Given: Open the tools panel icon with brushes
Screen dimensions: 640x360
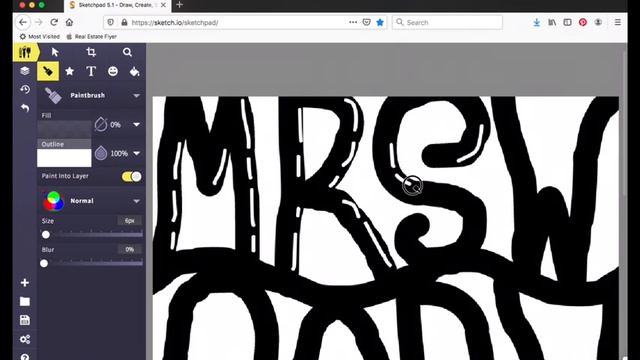Looking at the screenshot, I should (25, 52).
